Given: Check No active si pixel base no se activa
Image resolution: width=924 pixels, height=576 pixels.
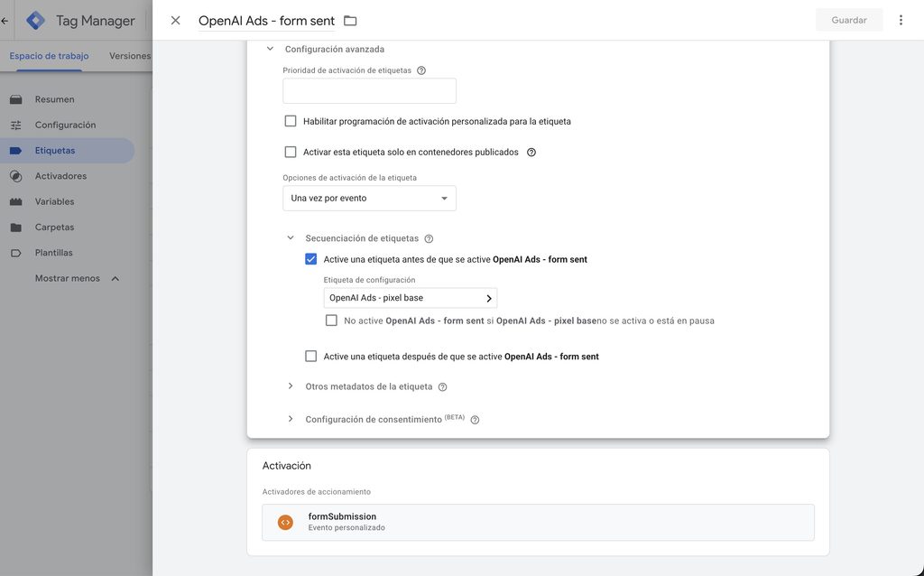Looking at the screenshot, I should pyautogui.click(x=331, y=321).
